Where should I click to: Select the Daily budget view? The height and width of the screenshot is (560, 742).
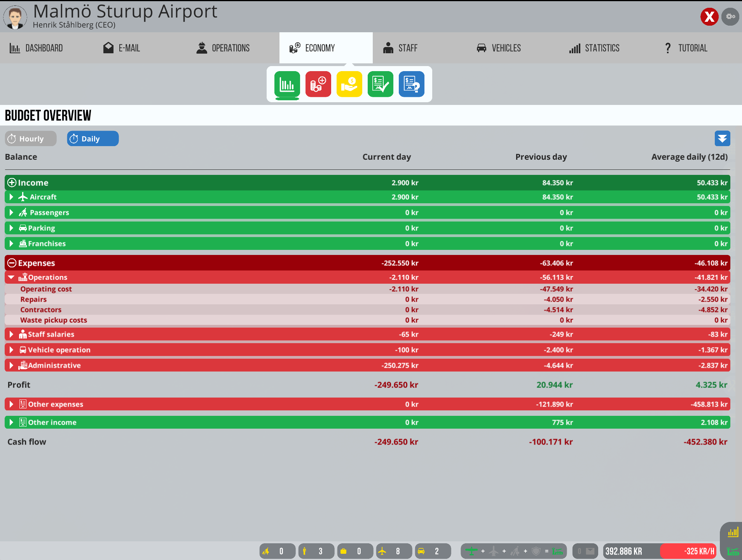(93, 139)
